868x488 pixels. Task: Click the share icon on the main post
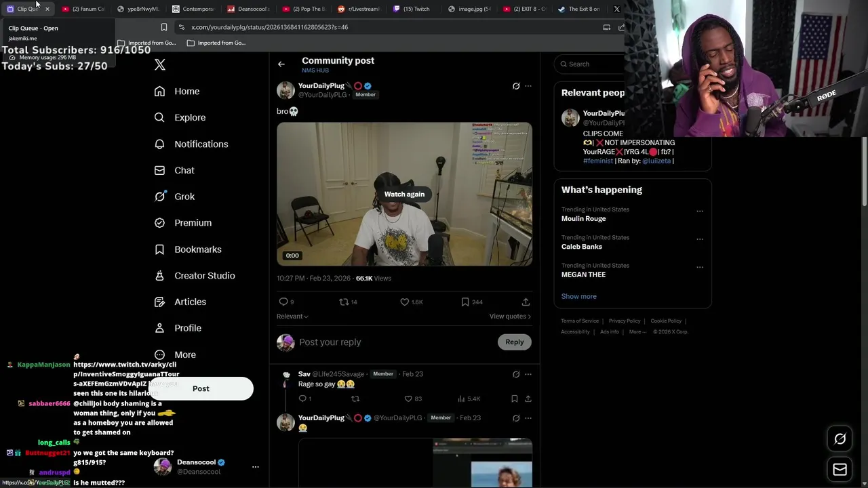(x=526, y=302)
